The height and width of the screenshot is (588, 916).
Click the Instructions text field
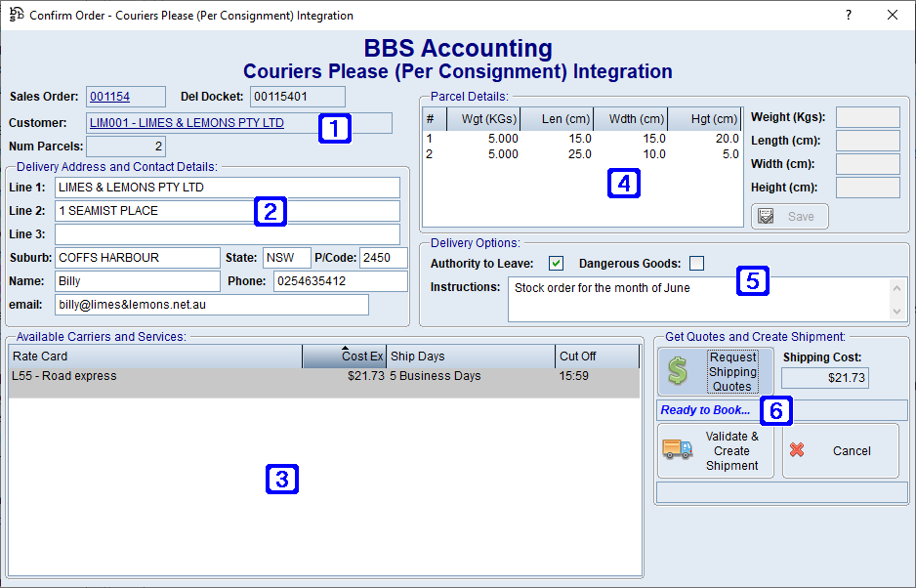coord(698,298)
